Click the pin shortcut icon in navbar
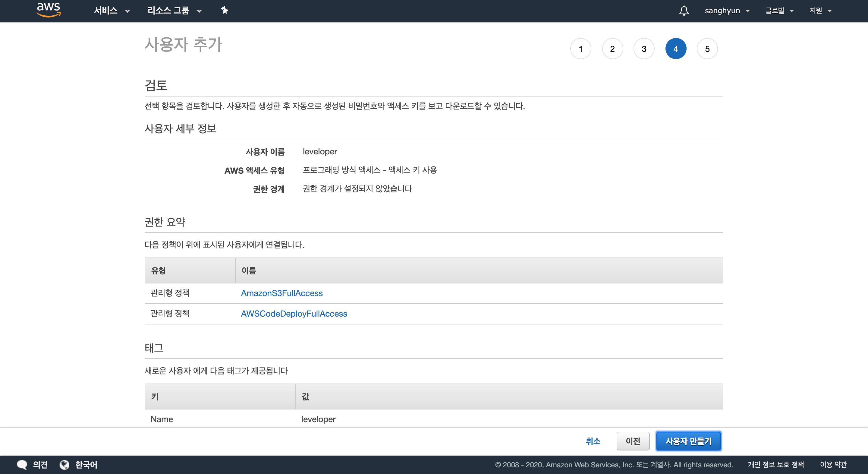868x474 pixels. tap(225, 11)
